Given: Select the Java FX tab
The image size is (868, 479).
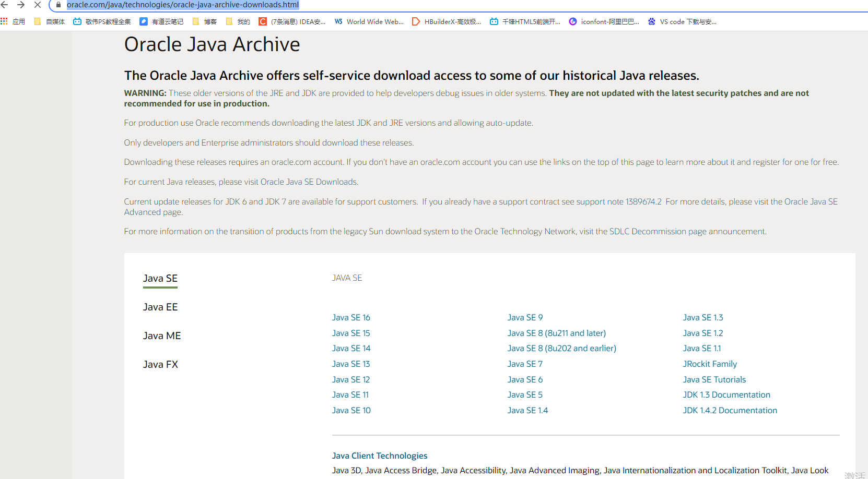Looking at the screenshot, I should click(160, 365).
